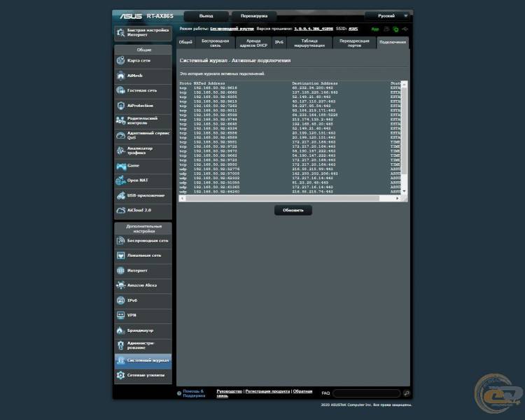
Task: Open Брандмауэр firewall settings
Action: [x=143, y=330]
